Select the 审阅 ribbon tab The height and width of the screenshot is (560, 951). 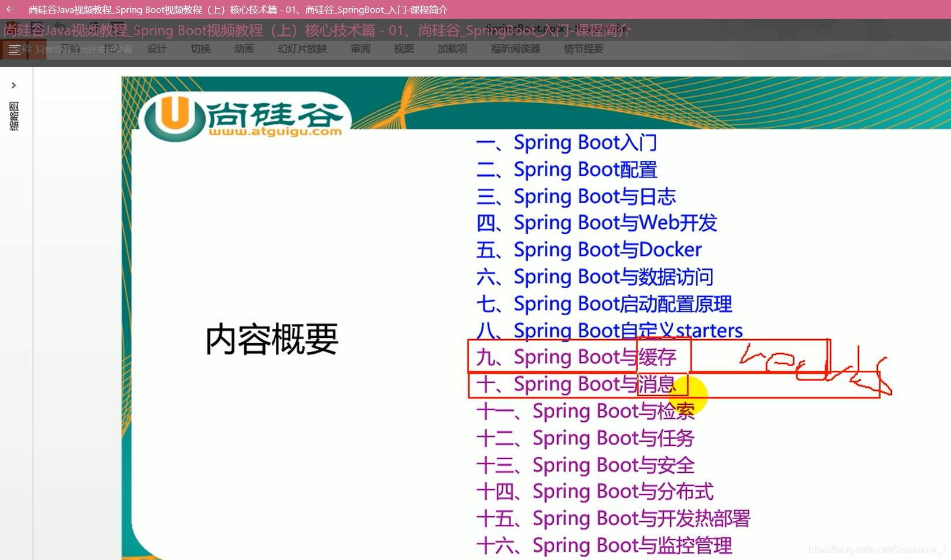360,49
